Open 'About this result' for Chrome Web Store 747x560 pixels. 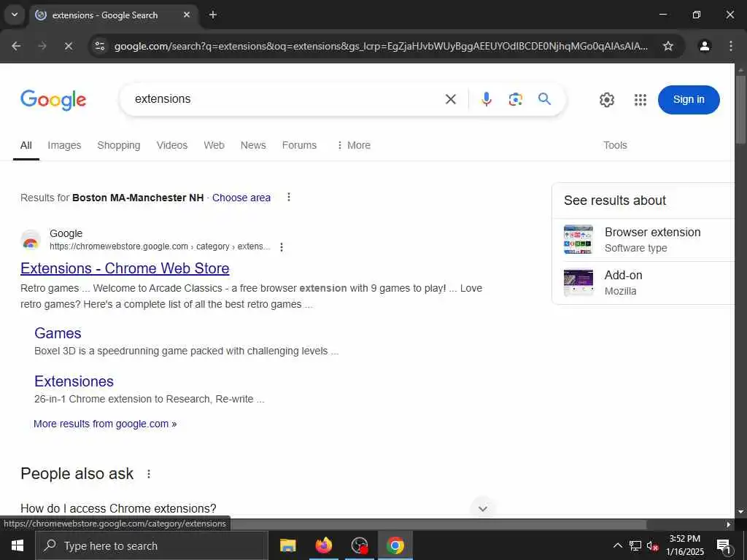pos(282,246)
